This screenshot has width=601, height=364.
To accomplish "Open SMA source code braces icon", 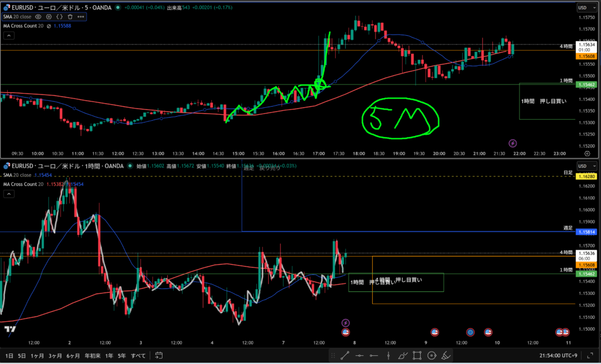I will (59, 17).
